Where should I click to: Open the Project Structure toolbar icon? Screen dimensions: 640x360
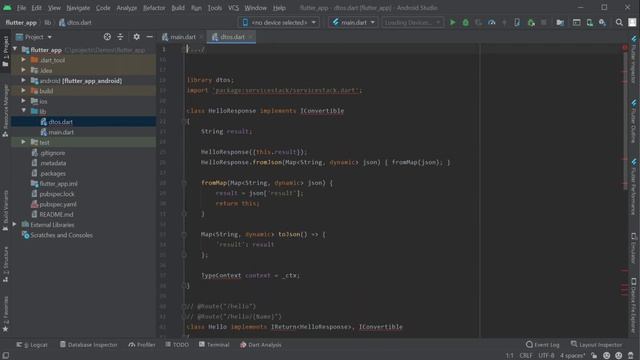pos(560,22)
